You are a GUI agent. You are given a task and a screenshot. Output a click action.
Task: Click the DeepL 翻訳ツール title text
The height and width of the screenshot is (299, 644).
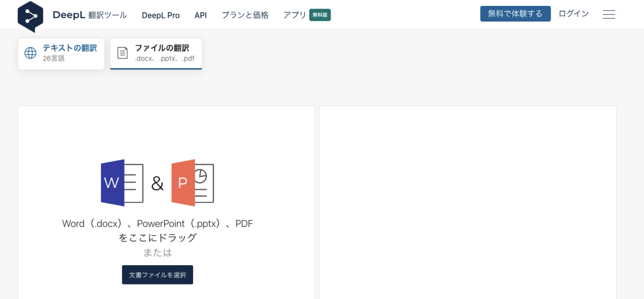(90, 15)
